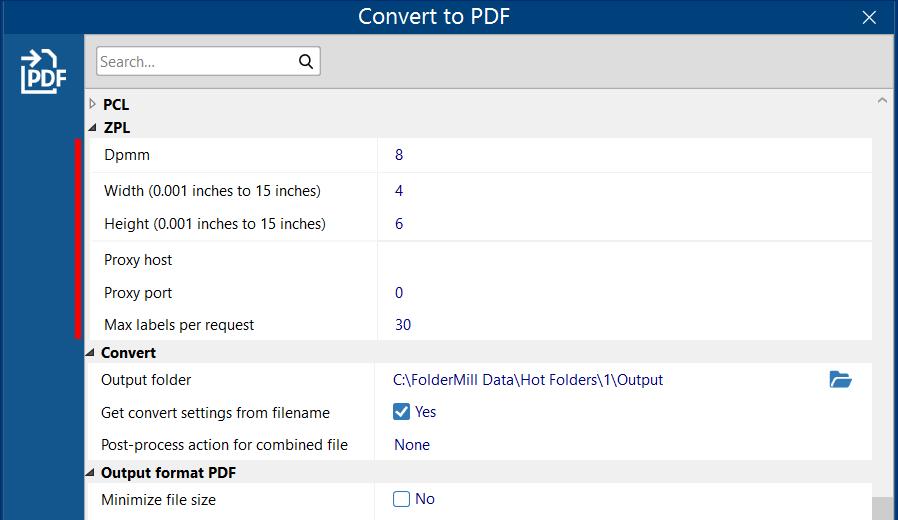Viewport: 898px width, 520px height.
Task: Enable the Minimize file size checkbox
Action: [401, 499]
